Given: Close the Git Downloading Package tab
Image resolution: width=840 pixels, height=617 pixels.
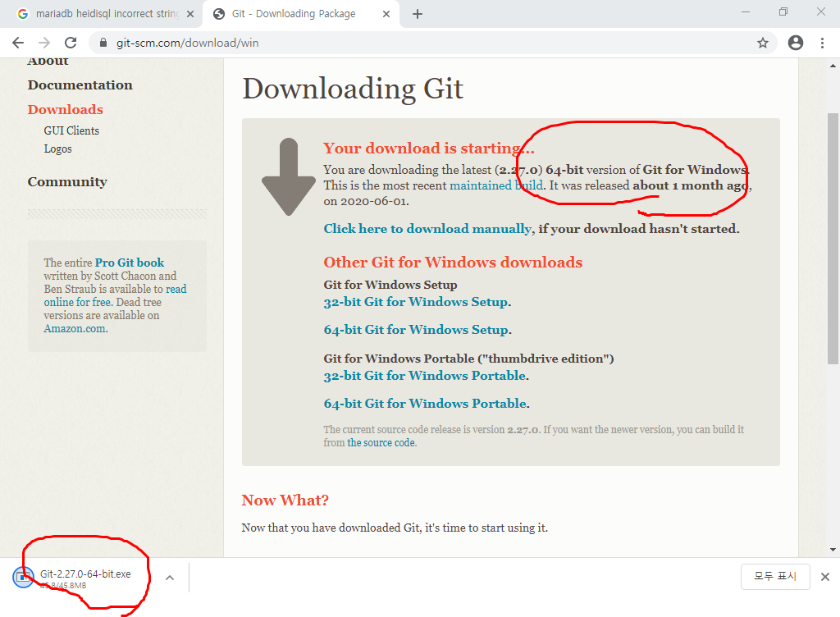Looking at the screenshot, I should tap(386, 15).
